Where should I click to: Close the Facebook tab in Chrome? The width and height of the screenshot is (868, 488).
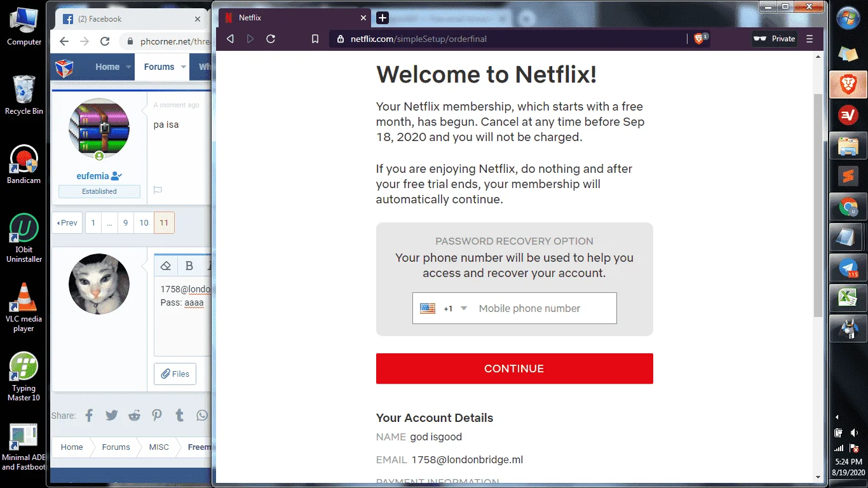tap(198, 19)
